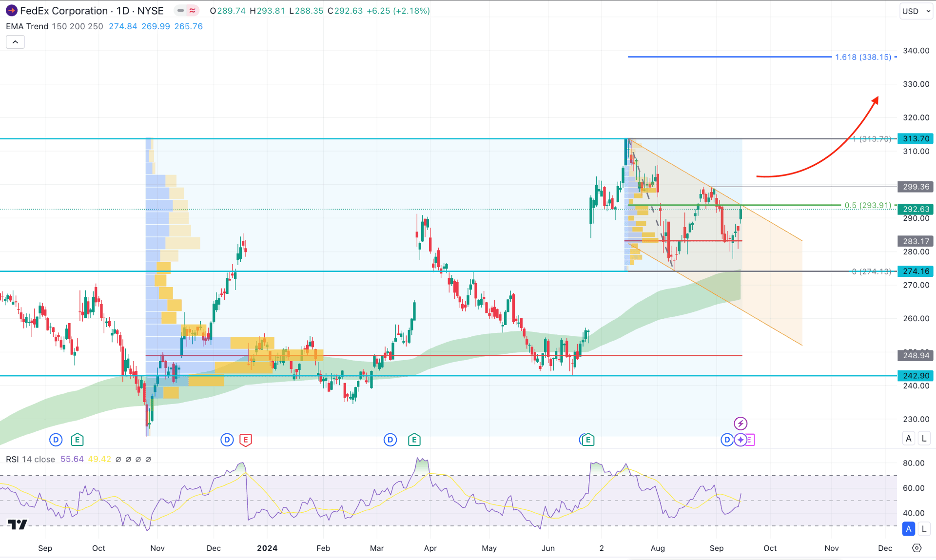Open the dividend D marker near December
Viewport: 936px width, 560px height.
(x=227, y=440)
